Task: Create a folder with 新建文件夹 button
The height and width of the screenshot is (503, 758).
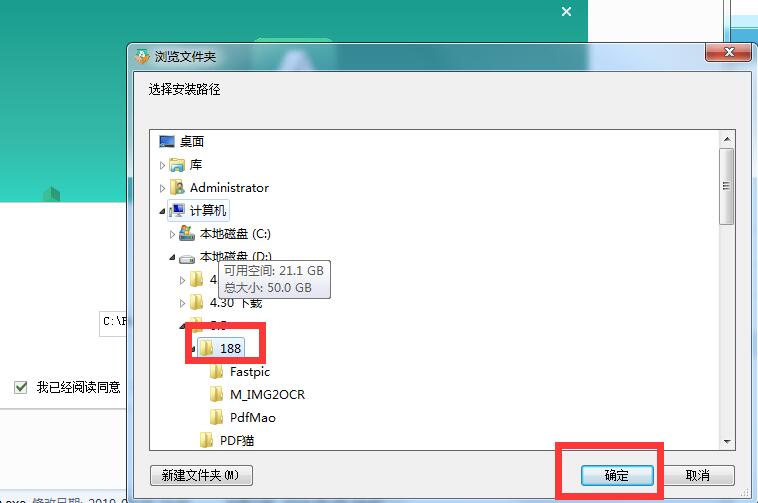Action: (201, 475)
